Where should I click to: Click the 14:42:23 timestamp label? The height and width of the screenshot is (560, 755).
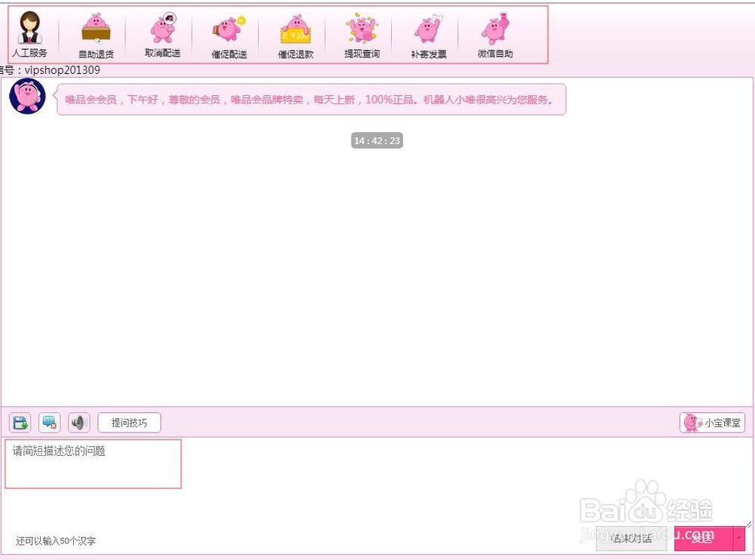pos(377,140)
